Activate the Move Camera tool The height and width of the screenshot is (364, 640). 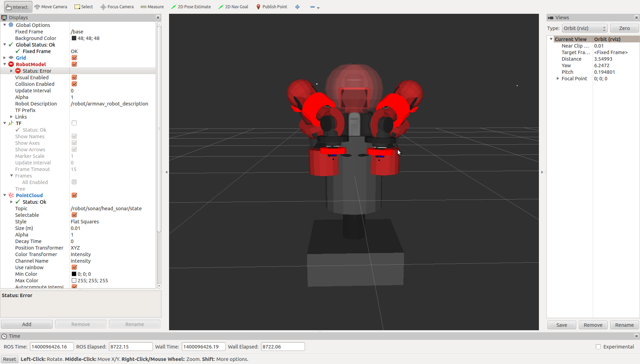coord(51,7)
